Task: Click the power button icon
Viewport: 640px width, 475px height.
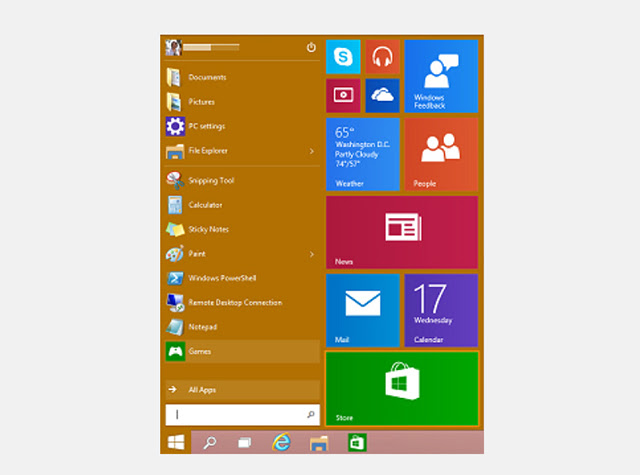Action: point(311,47)
